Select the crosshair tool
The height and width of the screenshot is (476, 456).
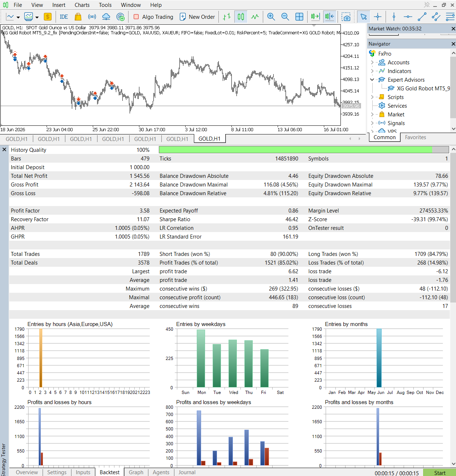pos(378,17)
